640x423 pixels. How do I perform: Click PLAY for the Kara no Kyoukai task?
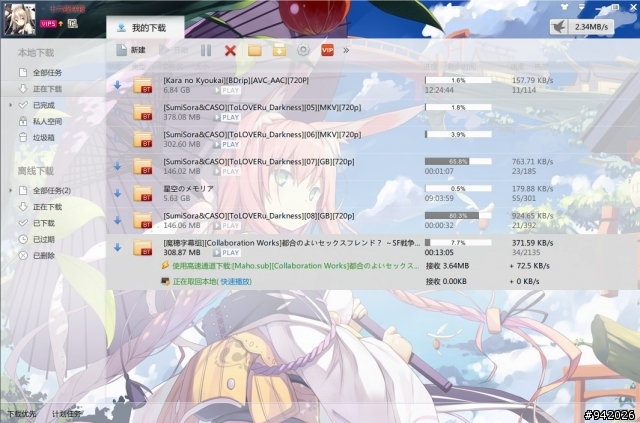[227, 90]
